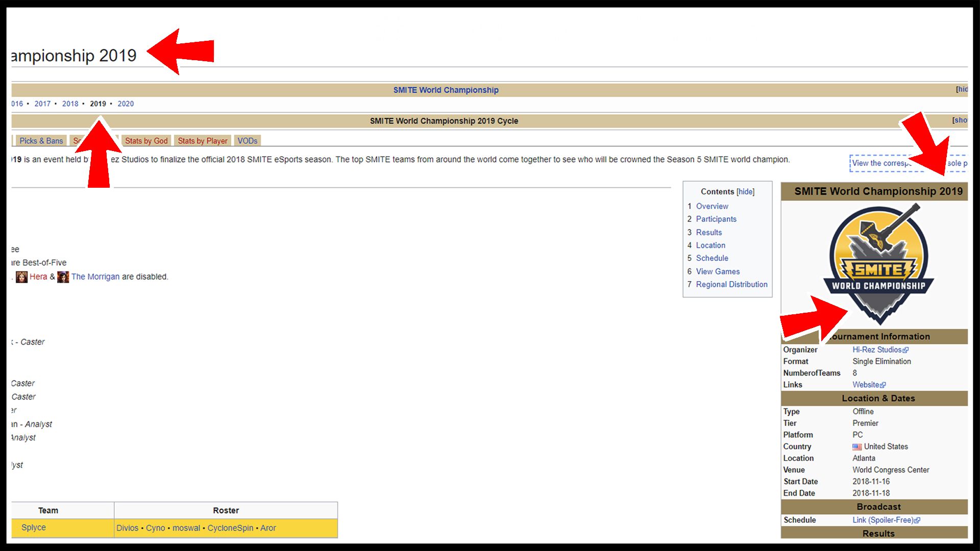Image resolution: width=980 pixels, height=551 pixels.
Task: Jump to Regional Distribution section
Action: pos(731,284)
